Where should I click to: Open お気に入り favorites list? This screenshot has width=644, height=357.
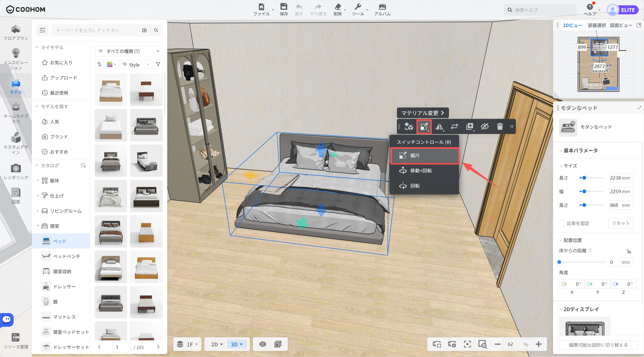[61, 63]
